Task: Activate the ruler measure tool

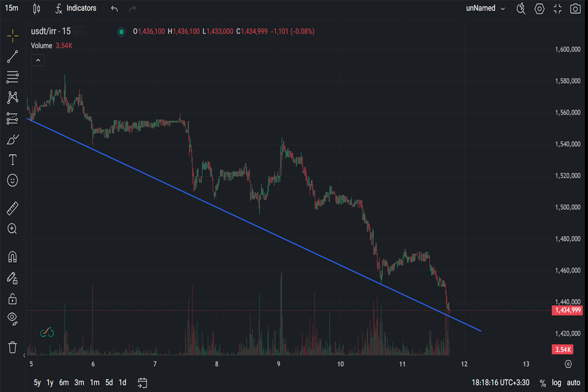Action: coord(13,208)
